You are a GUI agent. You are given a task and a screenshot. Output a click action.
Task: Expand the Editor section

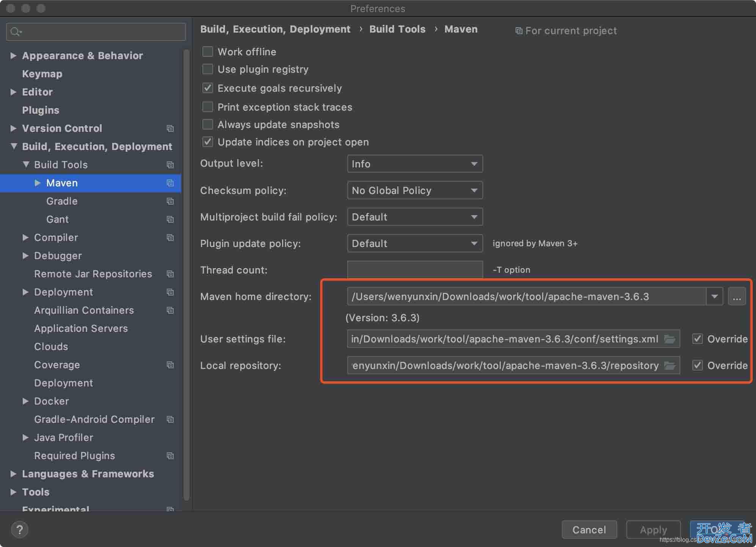(13, 92)
